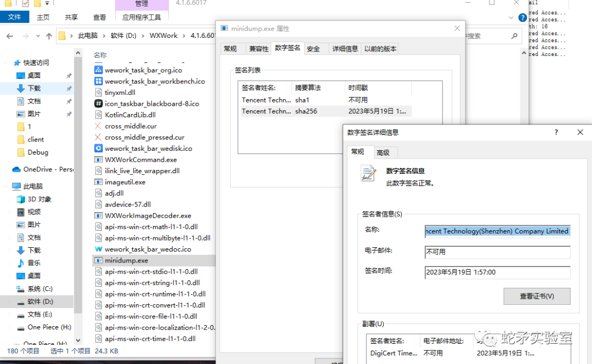Click the search magnifier icon in Explorer
The width and height of the screenshot is (592, 364).
[x=514, y=36]
